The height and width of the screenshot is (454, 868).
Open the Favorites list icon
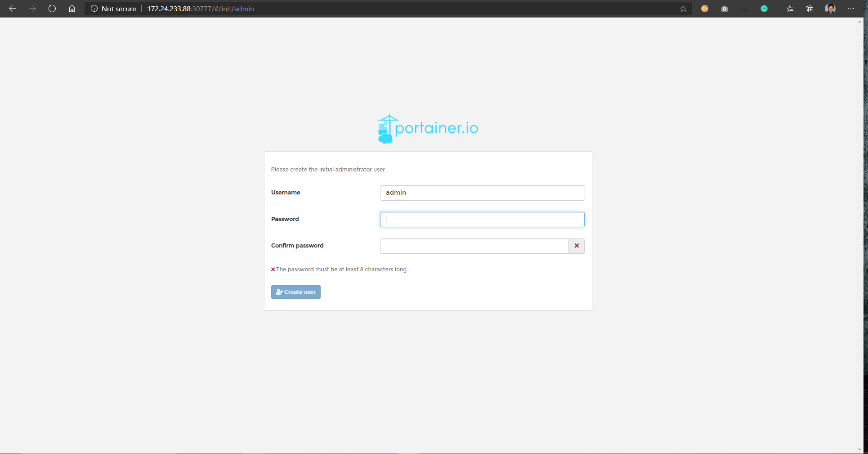click(x=790, y=9)
